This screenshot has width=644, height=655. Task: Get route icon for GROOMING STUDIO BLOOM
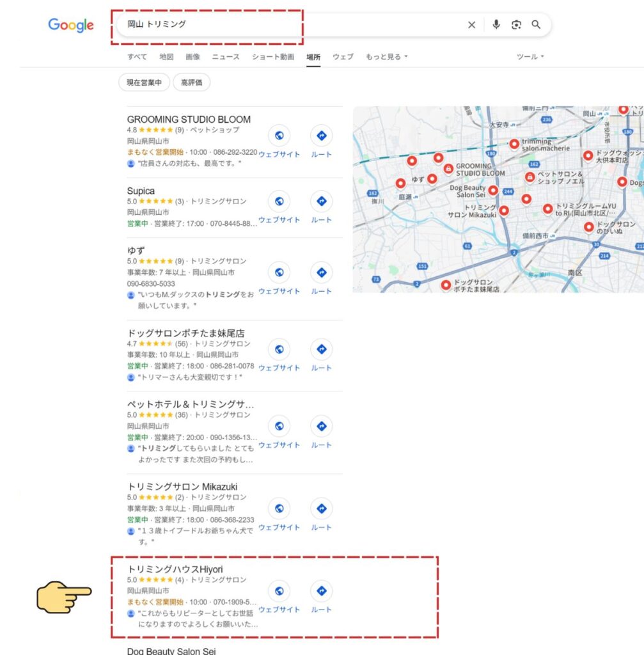[322, 136]
